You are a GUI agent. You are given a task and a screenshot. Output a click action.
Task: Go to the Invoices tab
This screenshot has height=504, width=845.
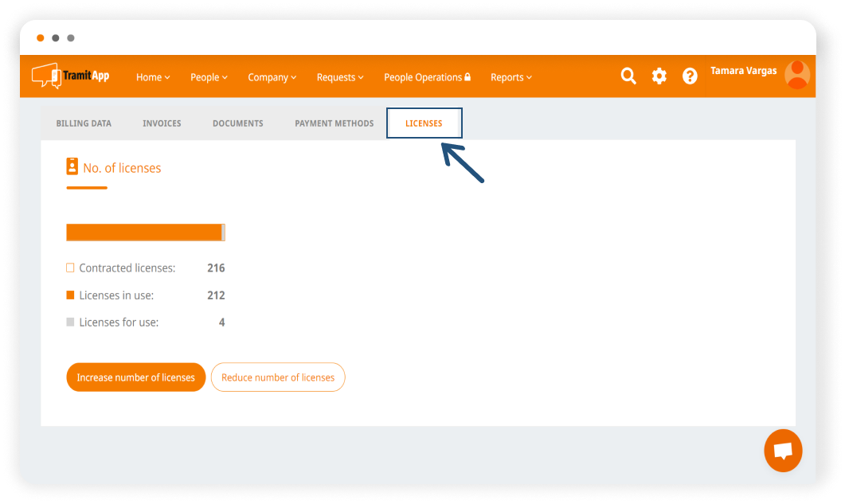(162, 123)
